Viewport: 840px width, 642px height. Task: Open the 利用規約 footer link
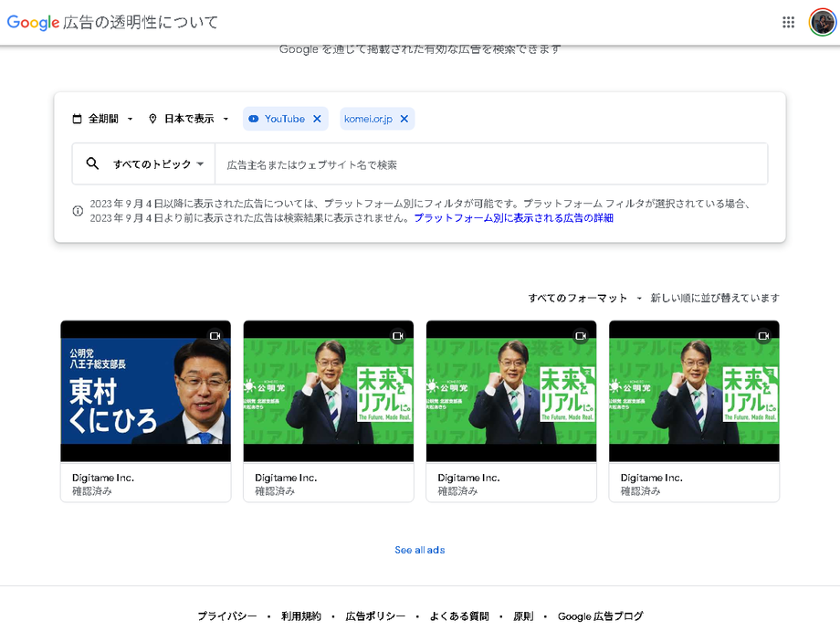click(x=301, y=616)
